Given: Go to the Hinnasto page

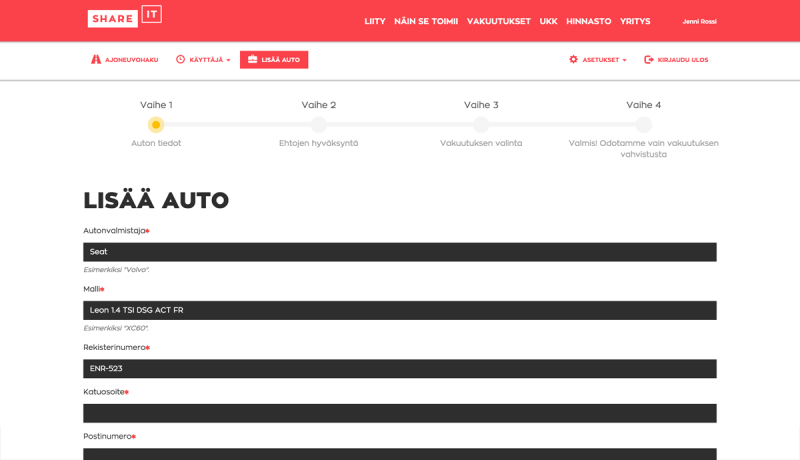Looking at the screenshot, I should [x=588, y=21].
